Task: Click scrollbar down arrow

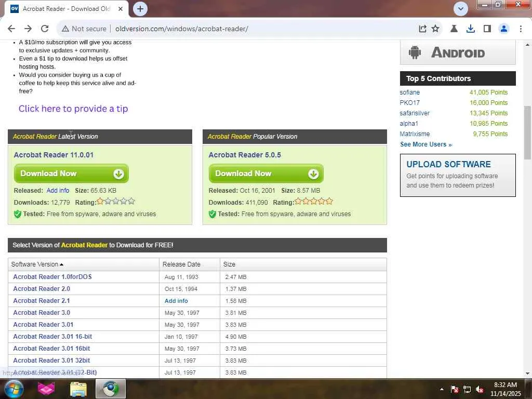Action: [528, 374]
